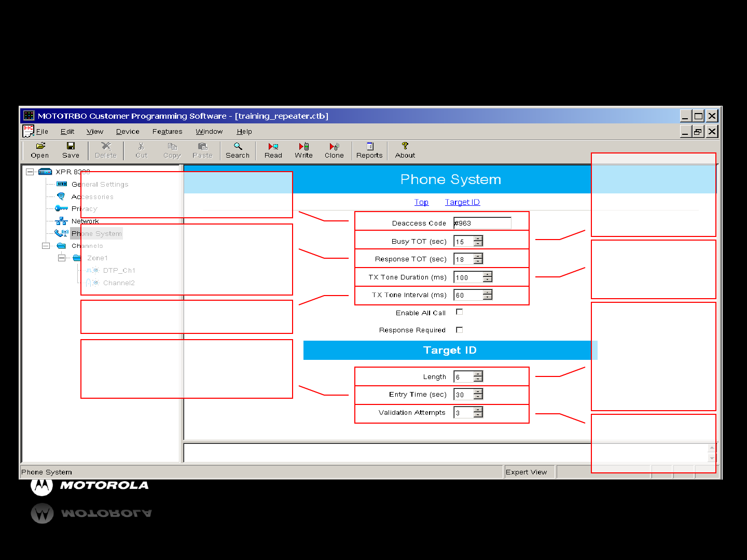Click in the Busy TOT value field
Viewport: 747px width, 560px height.
pos(464,241)
